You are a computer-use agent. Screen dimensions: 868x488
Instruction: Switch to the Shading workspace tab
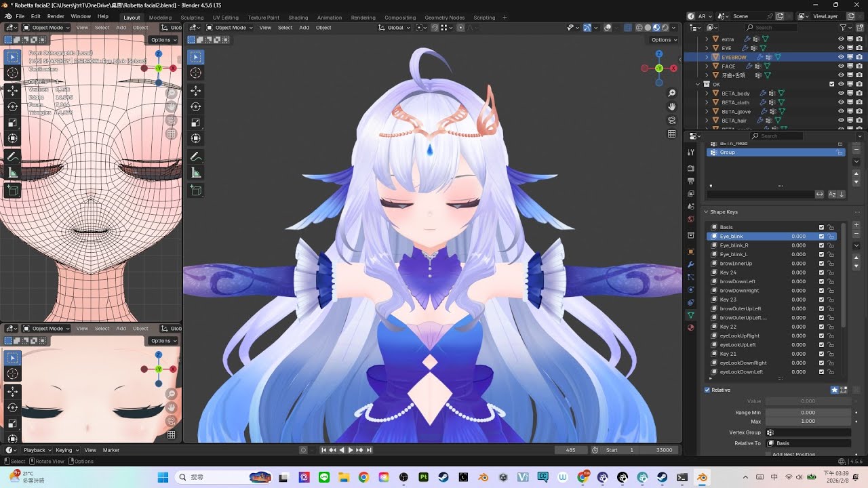click(x=298, y=18)
